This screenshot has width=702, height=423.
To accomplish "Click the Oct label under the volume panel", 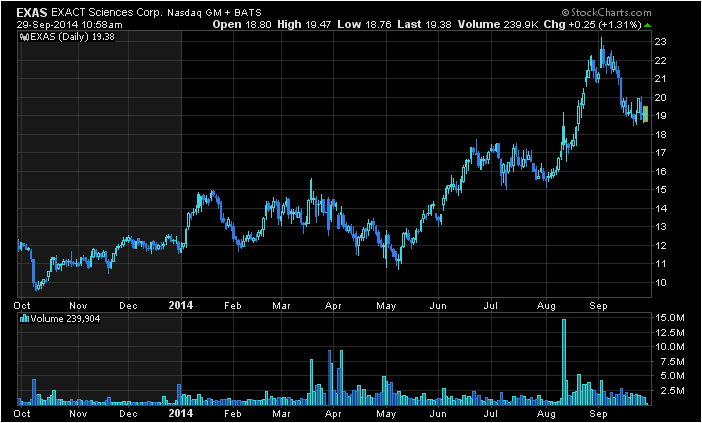I will [x=22, y=413].
